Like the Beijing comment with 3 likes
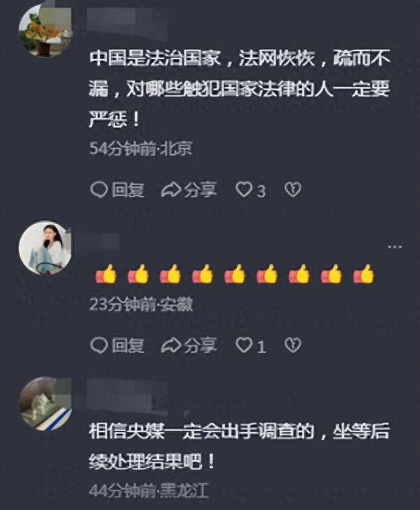Viewport: 420px width, 510px height. [250, 190]
